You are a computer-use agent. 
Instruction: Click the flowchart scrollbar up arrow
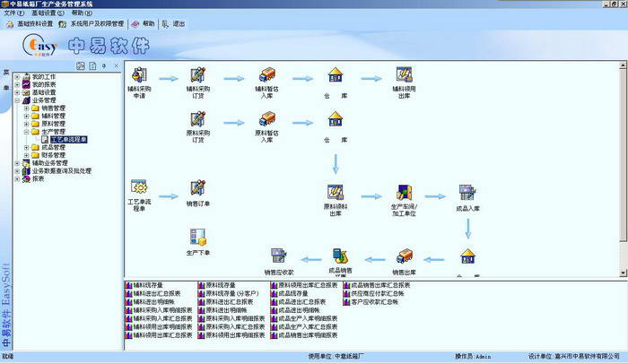tap(623, 65)
